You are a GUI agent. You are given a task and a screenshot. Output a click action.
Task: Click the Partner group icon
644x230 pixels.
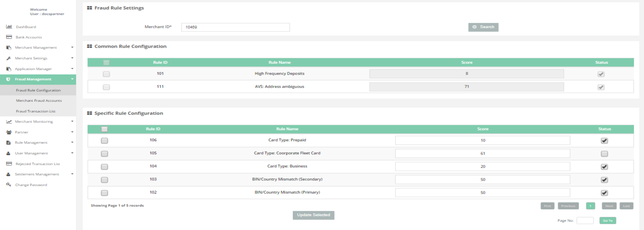coord(9,132)
